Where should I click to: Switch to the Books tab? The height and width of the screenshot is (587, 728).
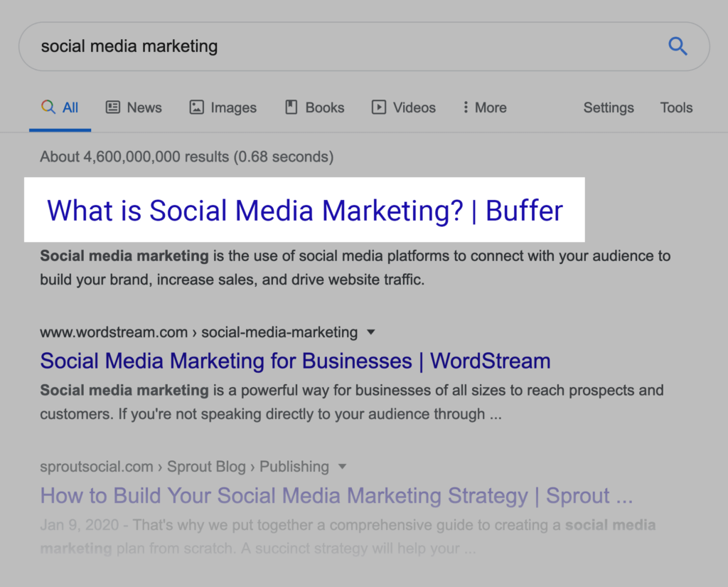(314, 108)
